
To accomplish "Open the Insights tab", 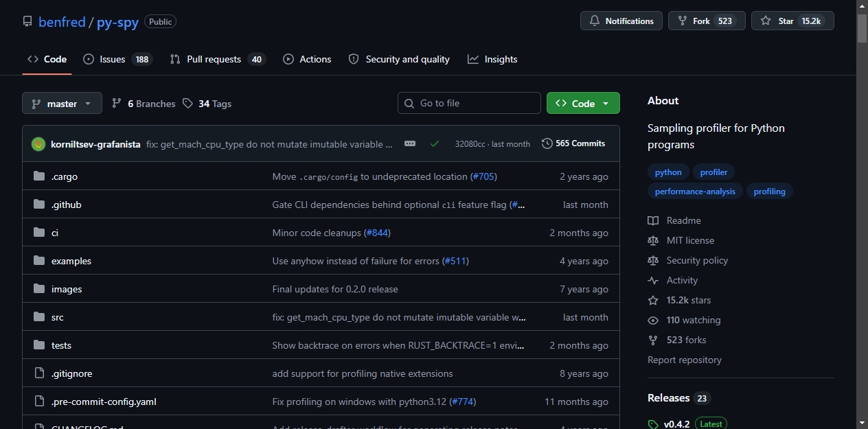I will [492, 59].
